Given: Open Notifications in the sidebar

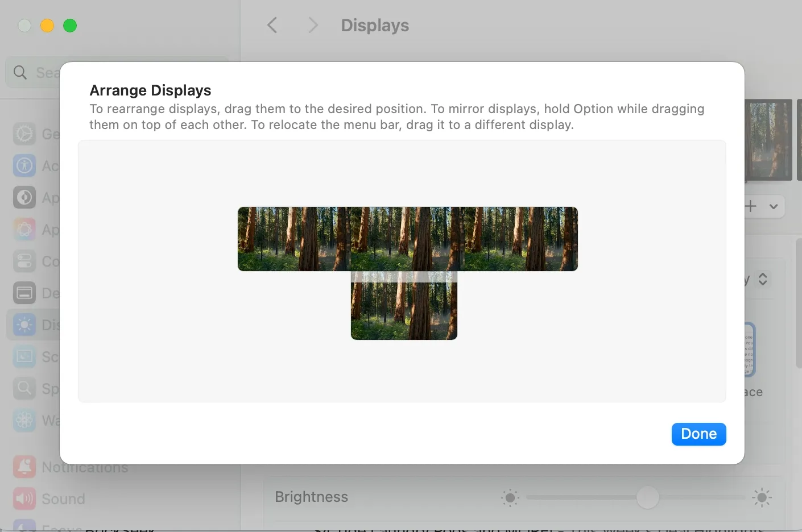Looking at the screenshot, I should point(71,467).
